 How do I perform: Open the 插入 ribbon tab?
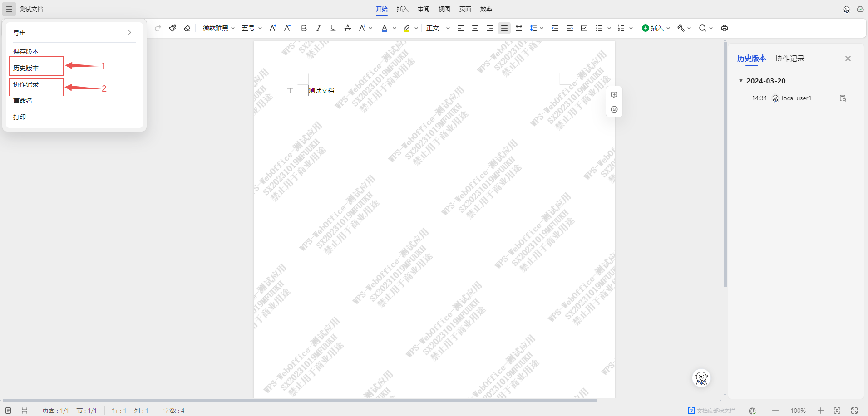(403, 9)
